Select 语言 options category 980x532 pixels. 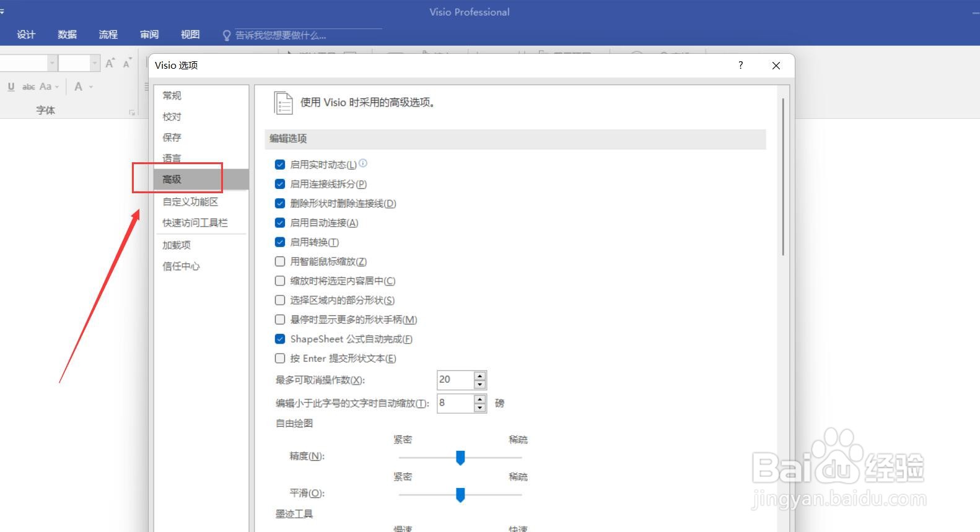click(x=201, y=159)
